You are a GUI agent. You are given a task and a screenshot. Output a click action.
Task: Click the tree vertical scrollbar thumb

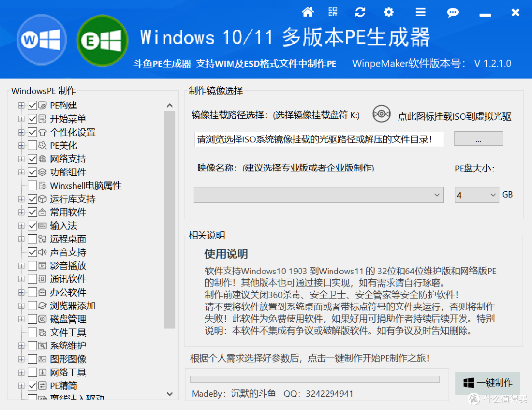point(170,220)
